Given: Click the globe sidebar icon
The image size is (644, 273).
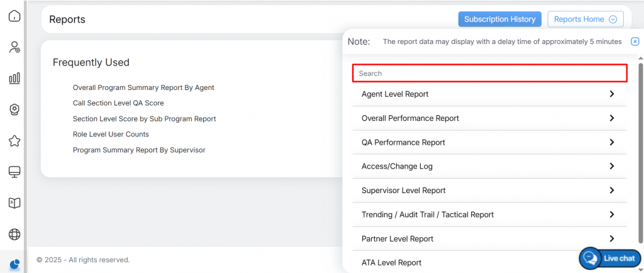Looking at the screenshot, I should [14, 234].
